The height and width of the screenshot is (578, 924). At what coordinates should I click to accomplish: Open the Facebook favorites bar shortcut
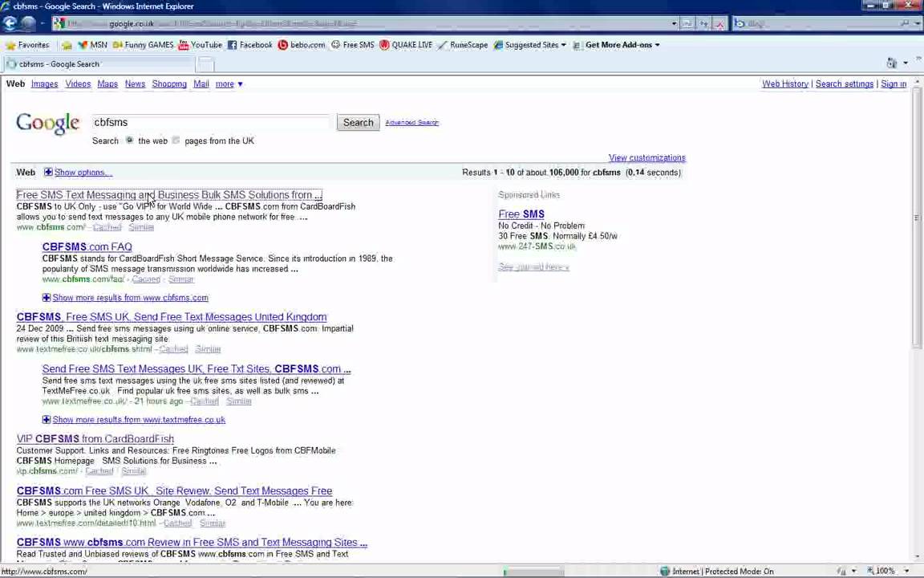pos(250,45)
